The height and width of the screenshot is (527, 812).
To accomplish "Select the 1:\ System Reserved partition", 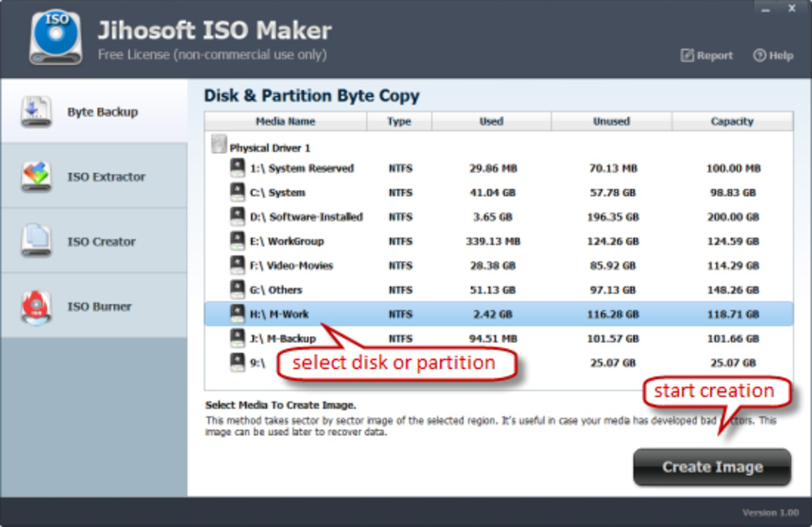I will pos(499,168).
